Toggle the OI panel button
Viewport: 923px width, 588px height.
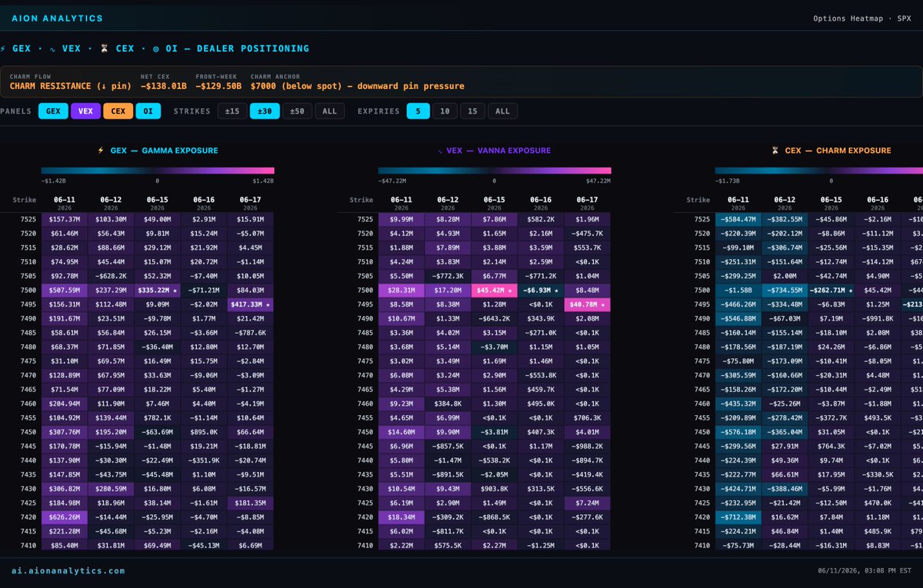pos(148,111)
